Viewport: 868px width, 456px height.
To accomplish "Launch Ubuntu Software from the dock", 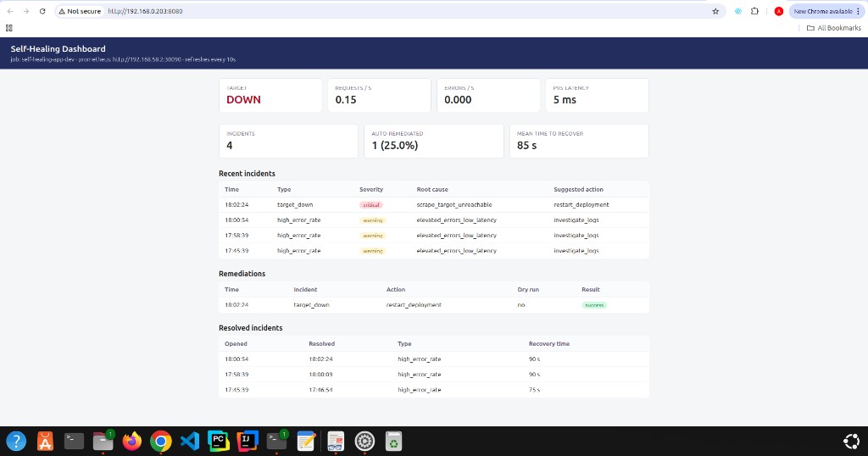I will (x=45, y=441).
